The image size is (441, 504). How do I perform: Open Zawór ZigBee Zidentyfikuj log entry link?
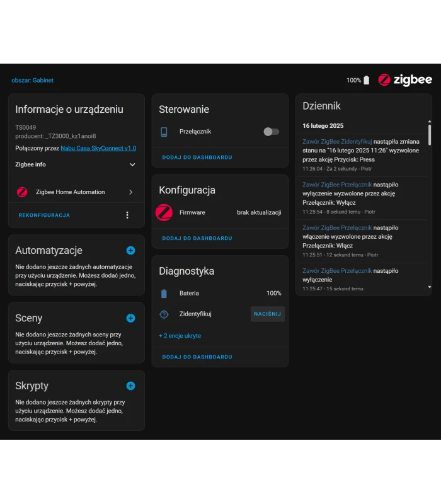click(337, 142)
